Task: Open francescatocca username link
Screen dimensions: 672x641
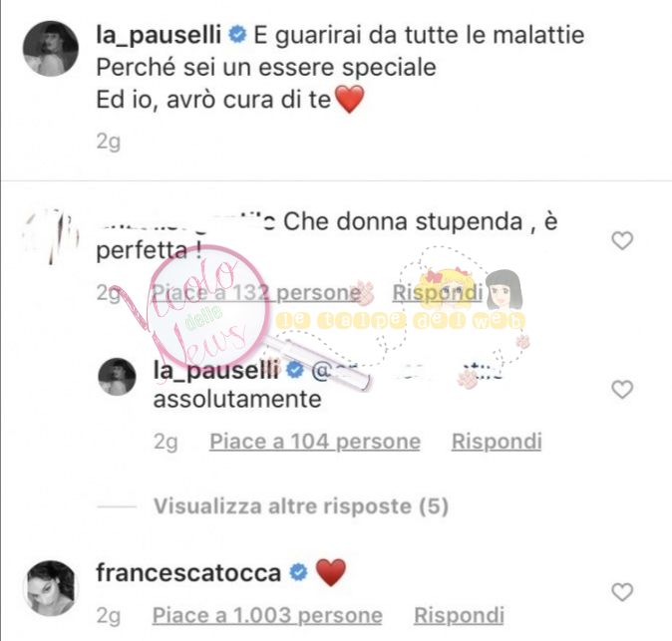Action: (188, 573)
